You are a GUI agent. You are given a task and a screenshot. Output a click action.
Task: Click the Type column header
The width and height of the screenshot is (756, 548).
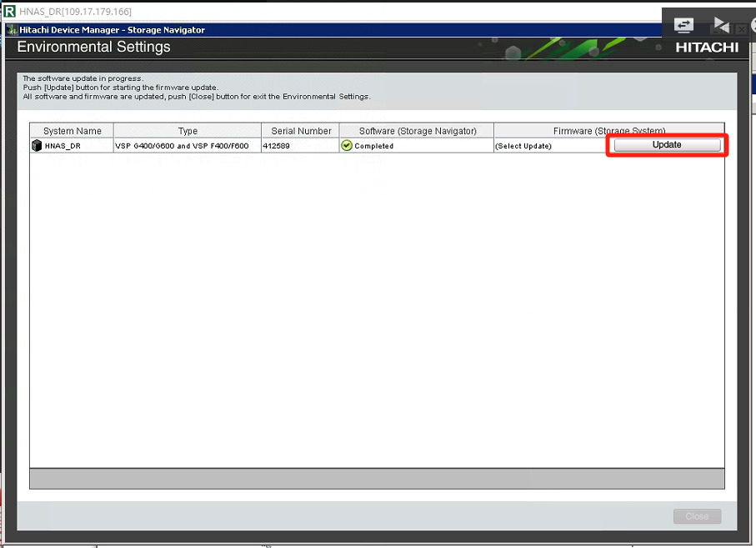(188, 131)
